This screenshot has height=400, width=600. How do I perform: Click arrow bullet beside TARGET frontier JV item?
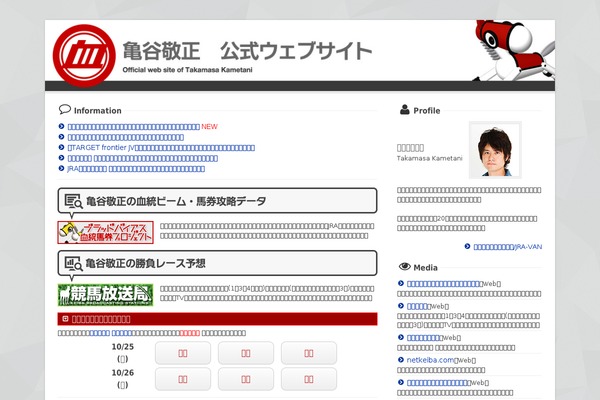(61, 148)
